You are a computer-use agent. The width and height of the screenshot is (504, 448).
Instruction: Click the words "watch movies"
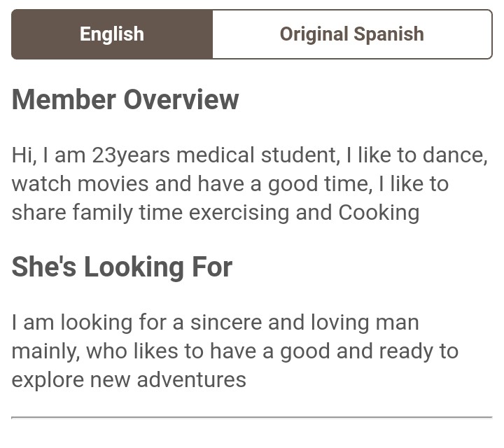pos(80,184)
